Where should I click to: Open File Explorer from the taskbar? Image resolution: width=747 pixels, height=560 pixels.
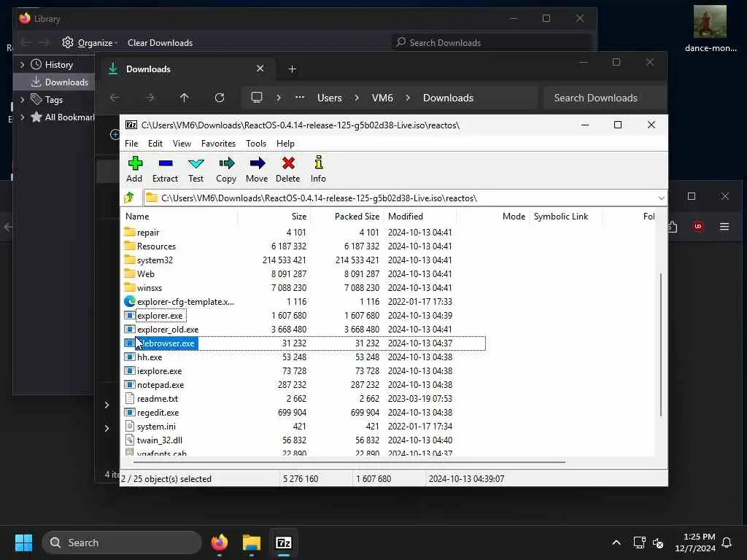tap(251, 542)
